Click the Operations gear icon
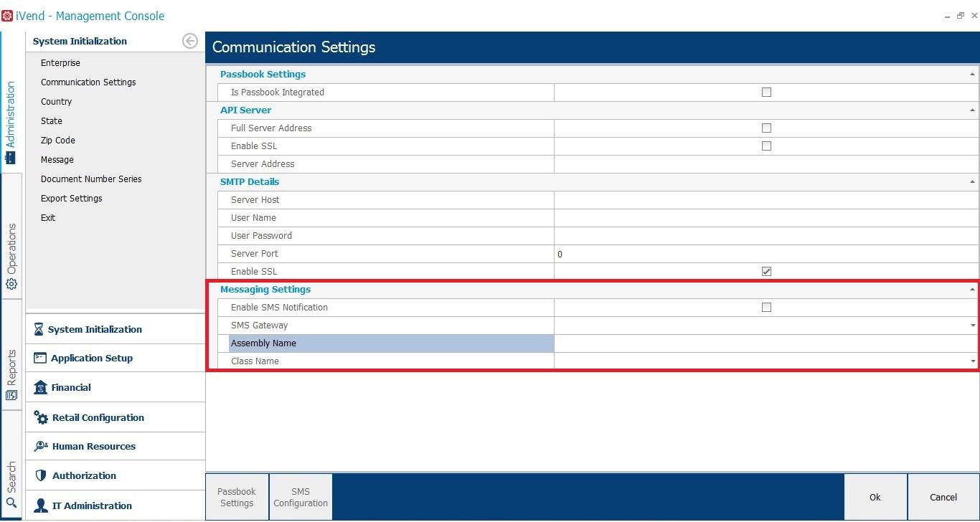This screenshot has height=522, width=980. (x=11, y=284)
